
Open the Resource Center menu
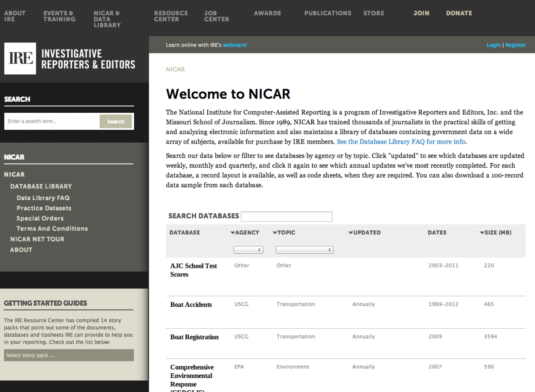(x=171, y=16)
